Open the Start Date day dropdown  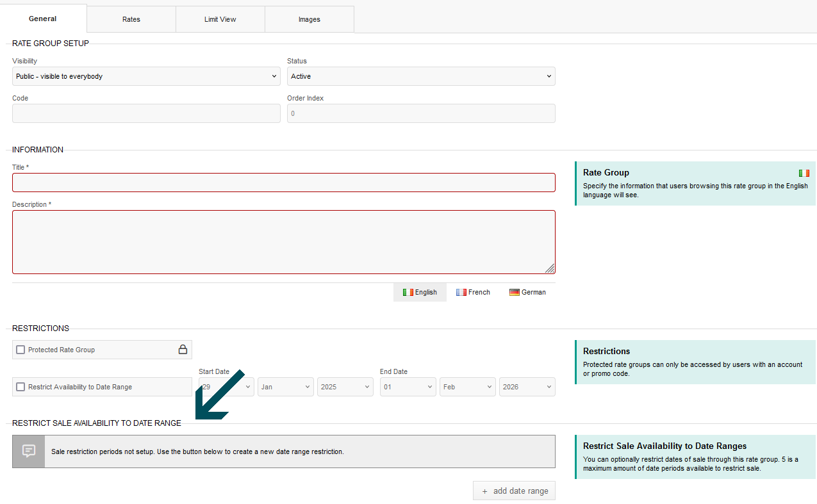[x=226, y=387]
